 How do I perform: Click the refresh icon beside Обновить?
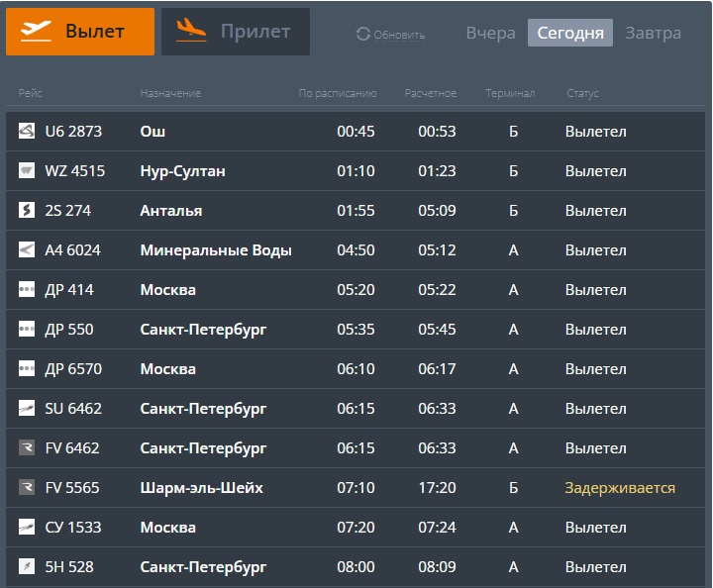pyautogui.click(x=363, y=35)
